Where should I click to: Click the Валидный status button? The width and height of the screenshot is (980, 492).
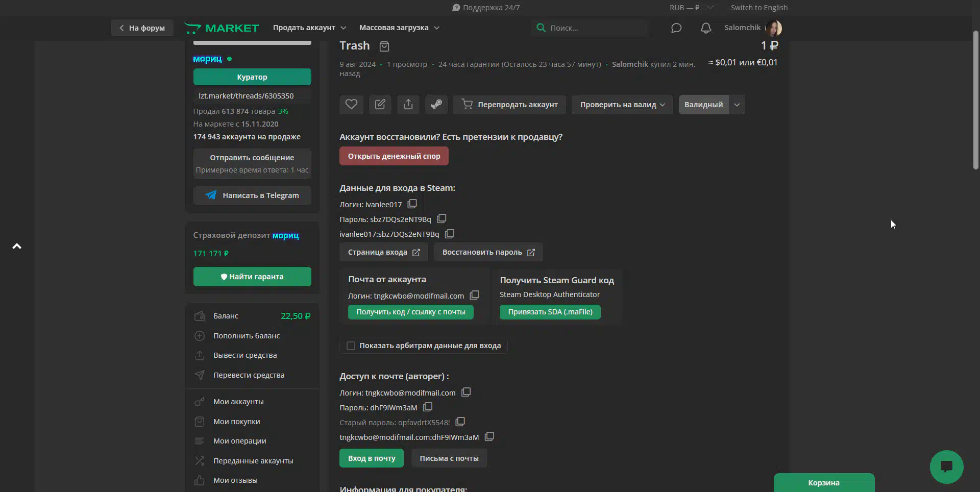tap(703, 104)
